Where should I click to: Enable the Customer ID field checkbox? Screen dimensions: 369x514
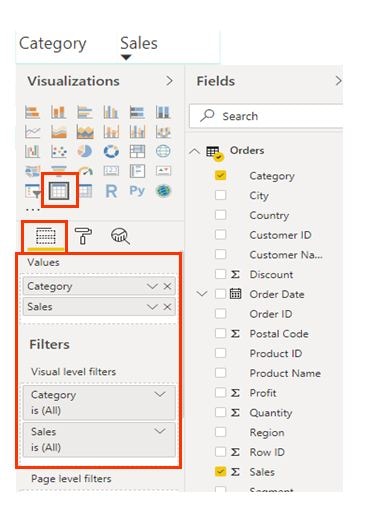point(220,234)
